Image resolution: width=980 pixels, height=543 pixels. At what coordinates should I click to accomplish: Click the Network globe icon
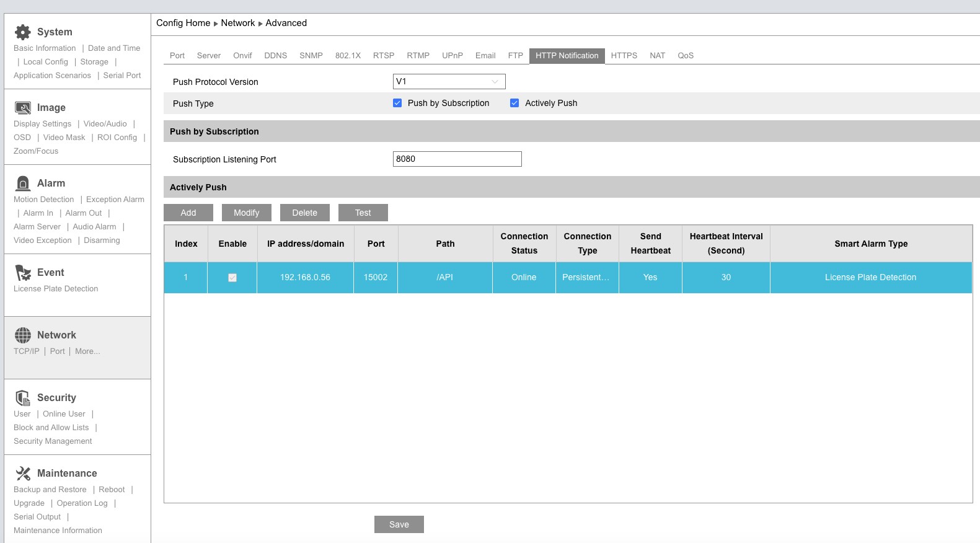click(23, 335)
